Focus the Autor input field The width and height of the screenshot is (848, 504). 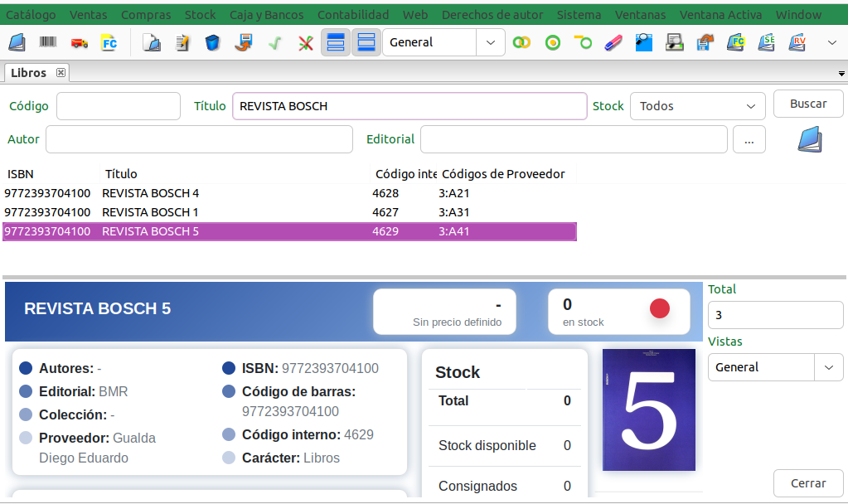199,139
